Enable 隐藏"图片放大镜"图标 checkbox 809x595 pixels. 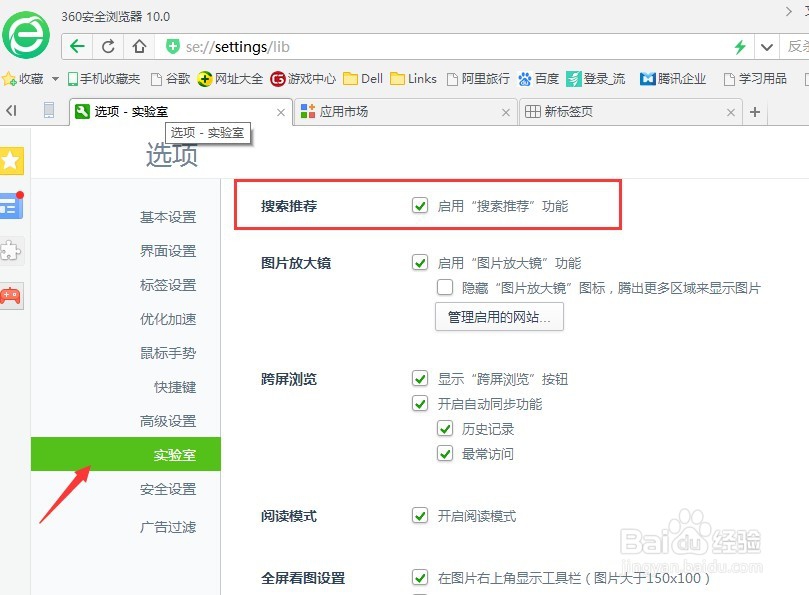point(445,287)
